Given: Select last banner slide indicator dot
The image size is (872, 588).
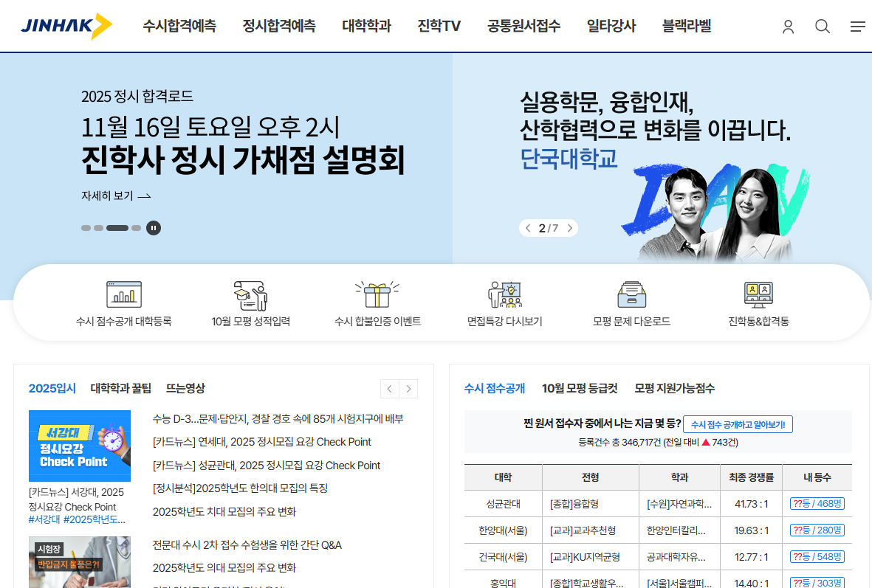Looking at the screenshot, I should pyautogui.click(x=137, y=228).
